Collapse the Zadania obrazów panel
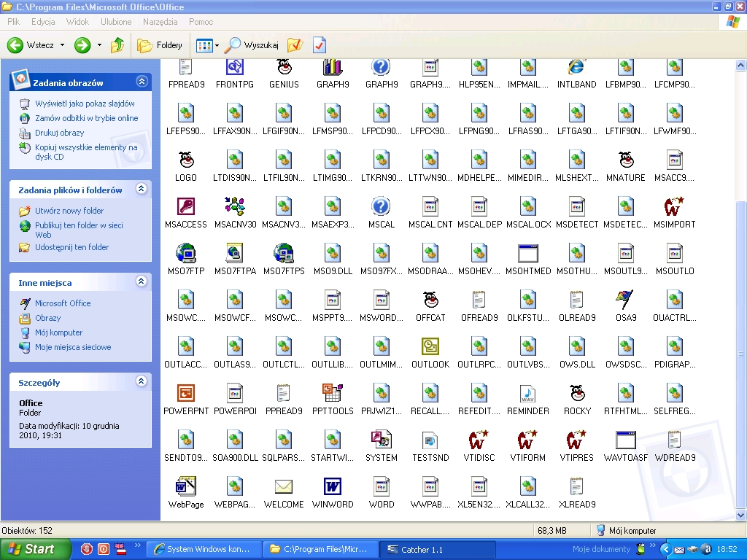 142,82
